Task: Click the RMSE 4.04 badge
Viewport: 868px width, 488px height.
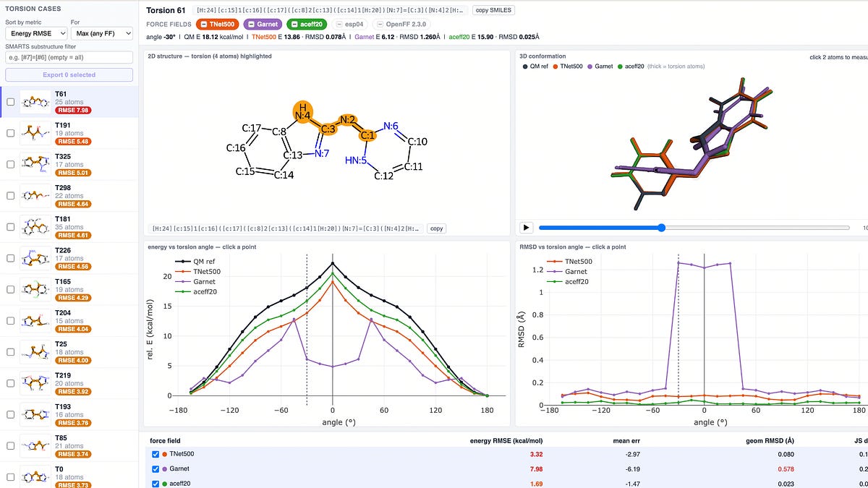Action: (72, 330)
